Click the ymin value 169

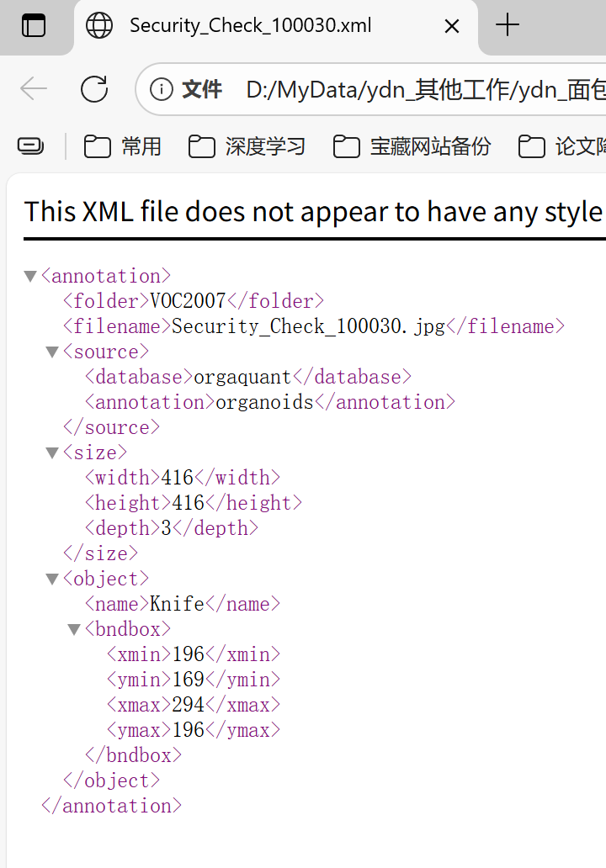click(189, 680)
